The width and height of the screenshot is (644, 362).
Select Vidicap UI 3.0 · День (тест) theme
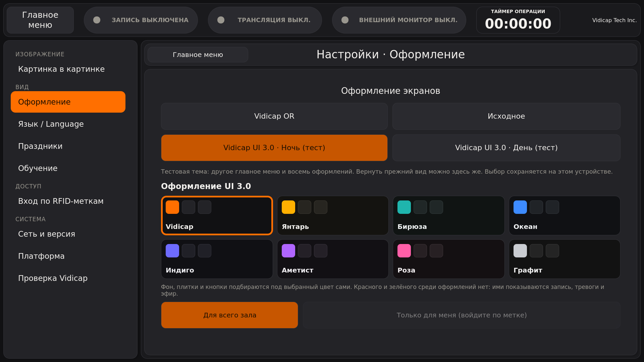506,148
